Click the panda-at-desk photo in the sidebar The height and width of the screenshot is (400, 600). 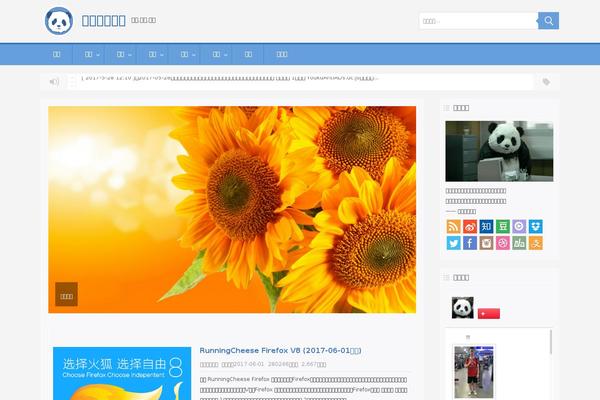click(x=499, y=151)
